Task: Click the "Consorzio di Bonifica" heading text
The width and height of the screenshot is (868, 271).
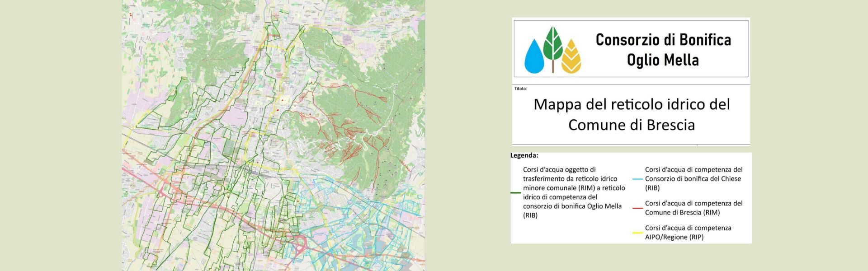Action: click(x=663, y=40)
